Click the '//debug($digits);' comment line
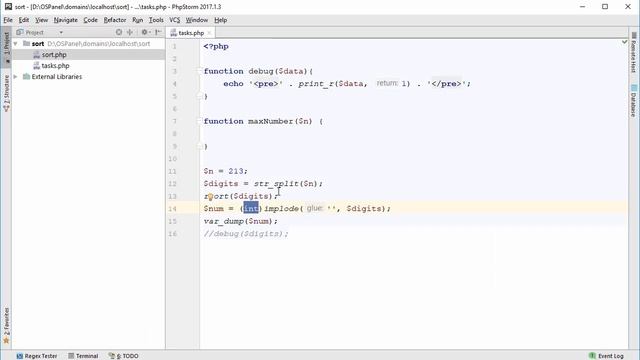This screenshot has height=360, width=640. click(246, 234)
